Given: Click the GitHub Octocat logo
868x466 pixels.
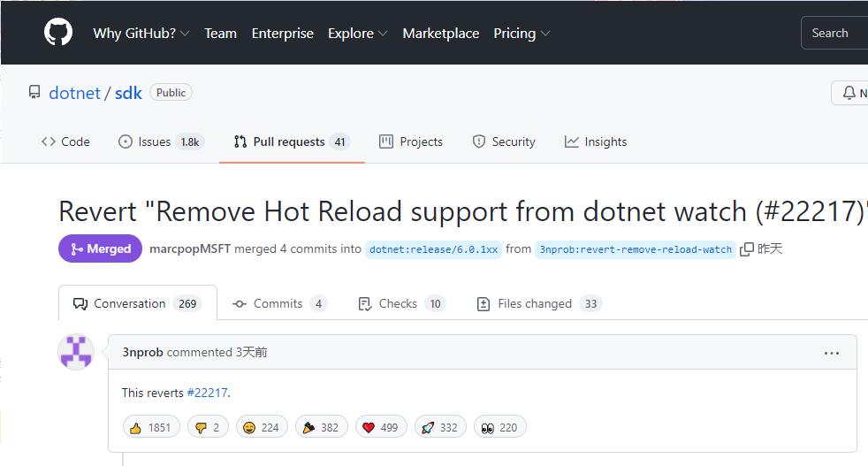Looking at the screenshot, I should click(58, 32).
